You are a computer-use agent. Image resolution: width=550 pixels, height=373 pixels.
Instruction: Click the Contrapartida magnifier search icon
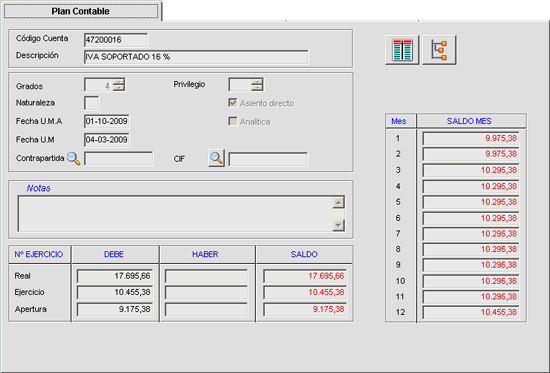(x=74, y=159)
